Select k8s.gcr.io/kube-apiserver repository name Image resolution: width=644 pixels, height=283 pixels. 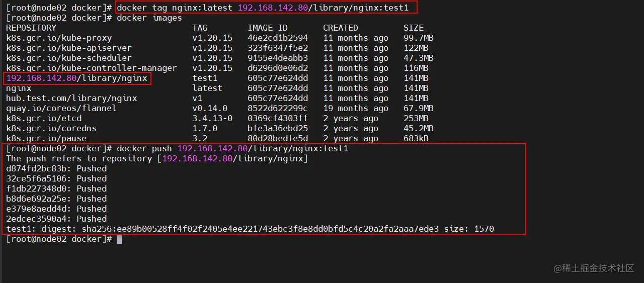[69, 48]
